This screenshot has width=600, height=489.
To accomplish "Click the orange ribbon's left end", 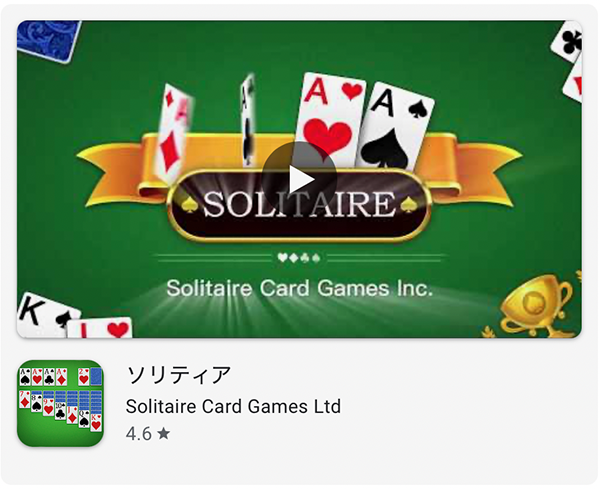I will pyautogui.click(x=112, y=171).
